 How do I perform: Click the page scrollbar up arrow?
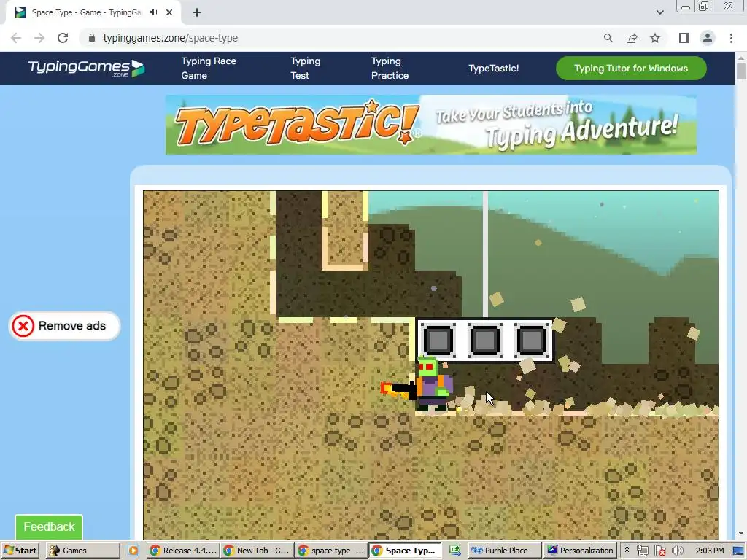pos(741,58)
